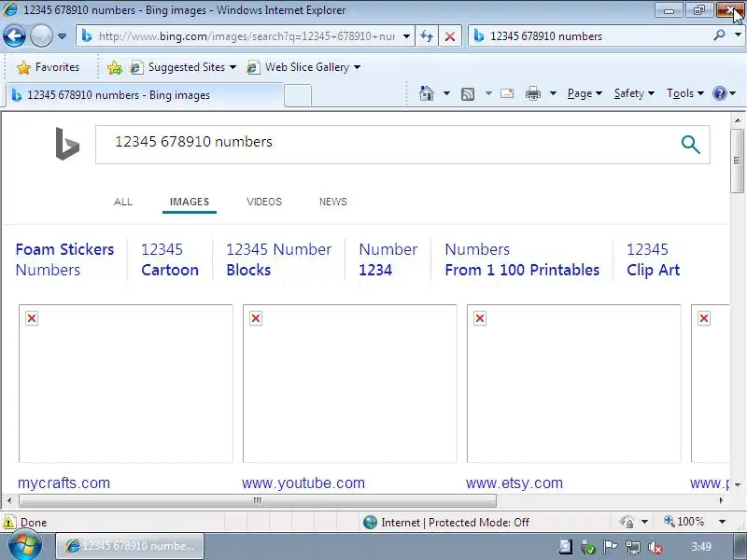747x560 pixels.
Task: Expand the feeds dropdown arrow
Action: coord(488,93)
